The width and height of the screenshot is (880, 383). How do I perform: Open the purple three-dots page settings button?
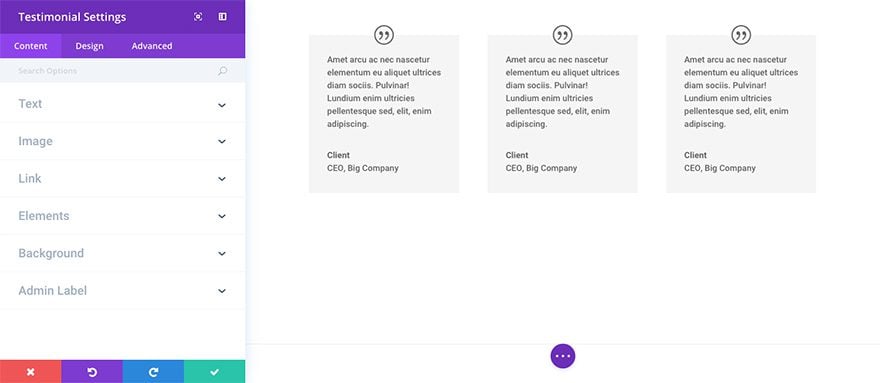(x=562, y=356)
